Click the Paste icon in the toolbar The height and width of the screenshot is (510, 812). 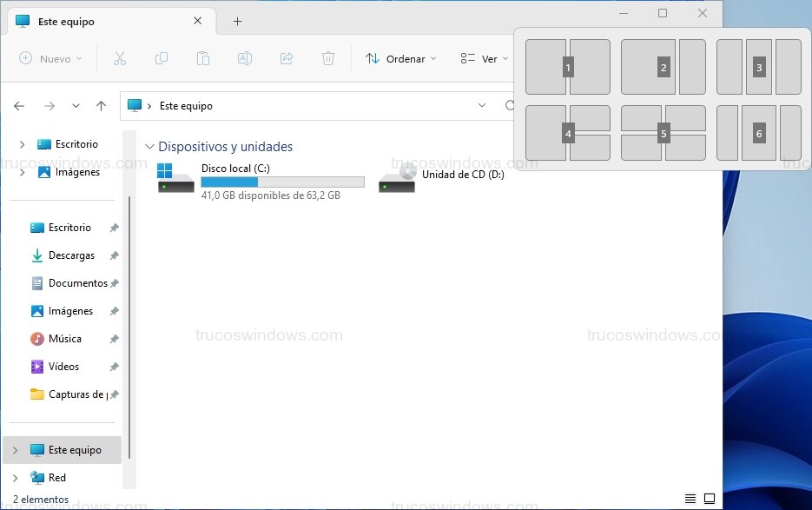[x=203, y=58]
